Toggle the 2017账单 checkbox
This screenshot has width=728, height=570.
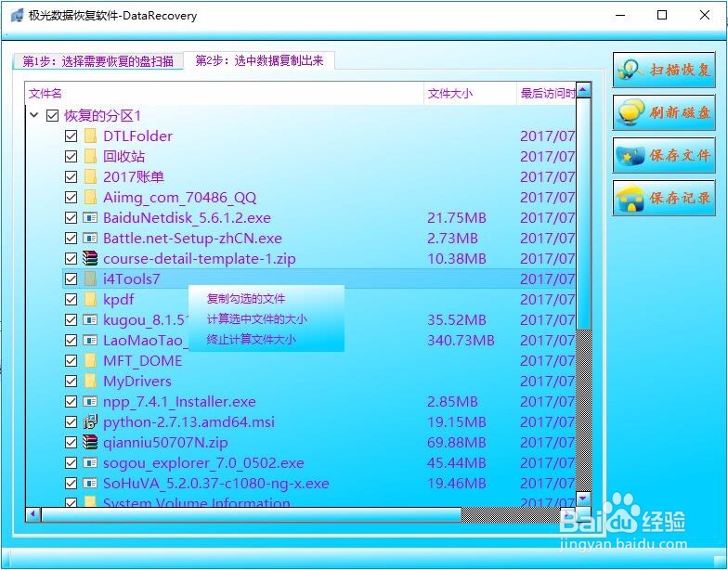tap(71, 176)
